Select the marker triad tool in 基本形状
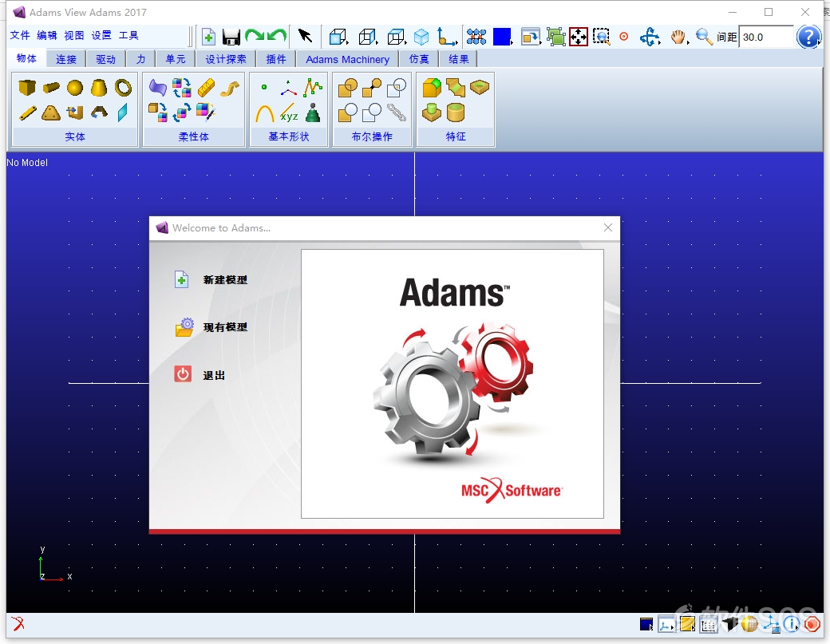The image size is (830, 644). pyautogui.click(x=288, y=87)
